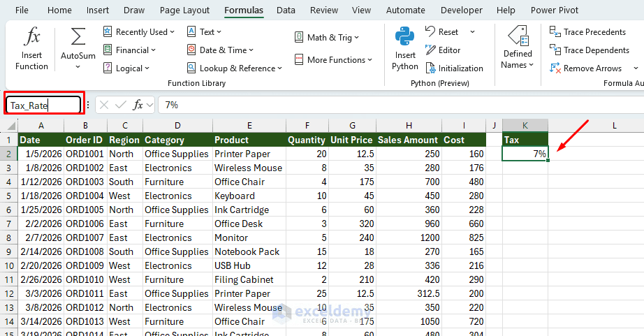Select the Filing Cabinet product cell
Viewport: 644px width, 336px height.
pyautogui.click(x=249, y=279)
